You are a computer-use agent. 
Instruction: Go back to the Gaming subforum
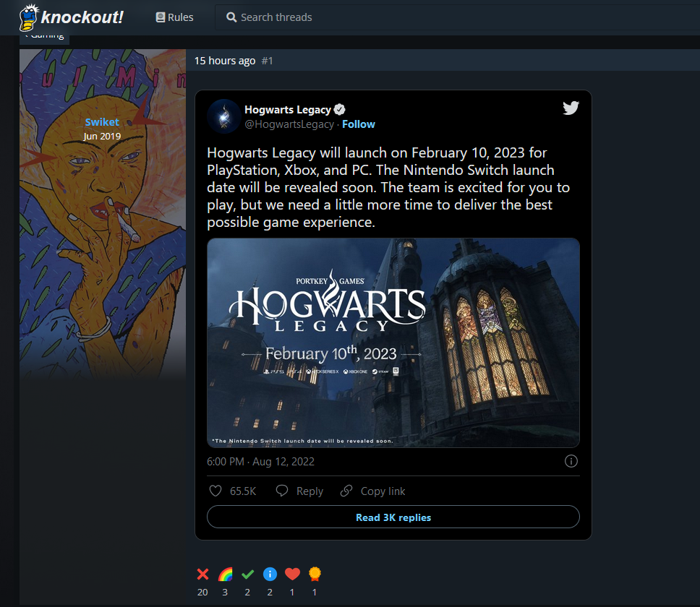pyautogui.click(x=44, y=38)
